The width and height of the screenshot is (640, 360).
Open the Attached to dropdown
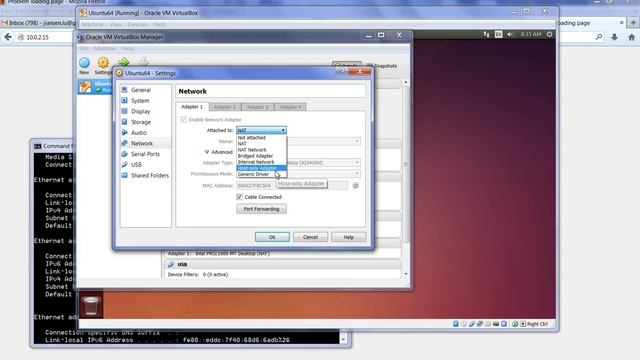[261, 130]
